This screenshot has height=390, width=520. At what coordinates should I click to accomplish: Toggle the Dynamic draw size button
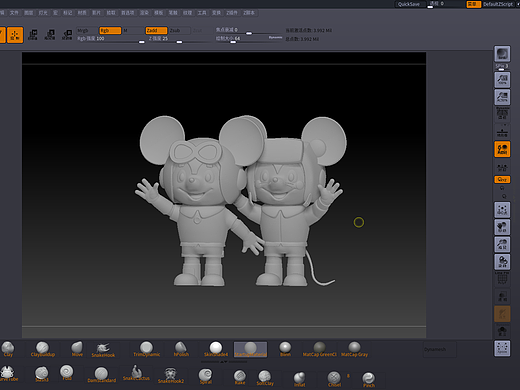275,38
